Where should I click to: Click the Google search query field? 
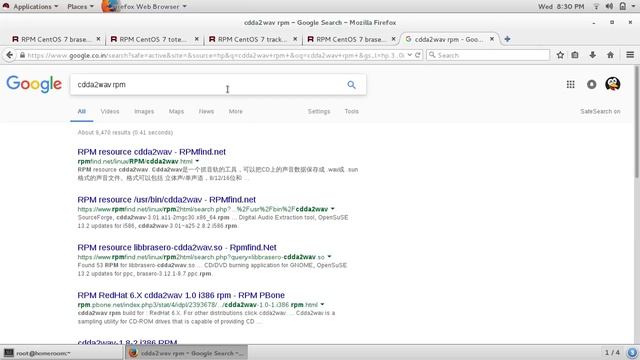[x=208, y=84]
